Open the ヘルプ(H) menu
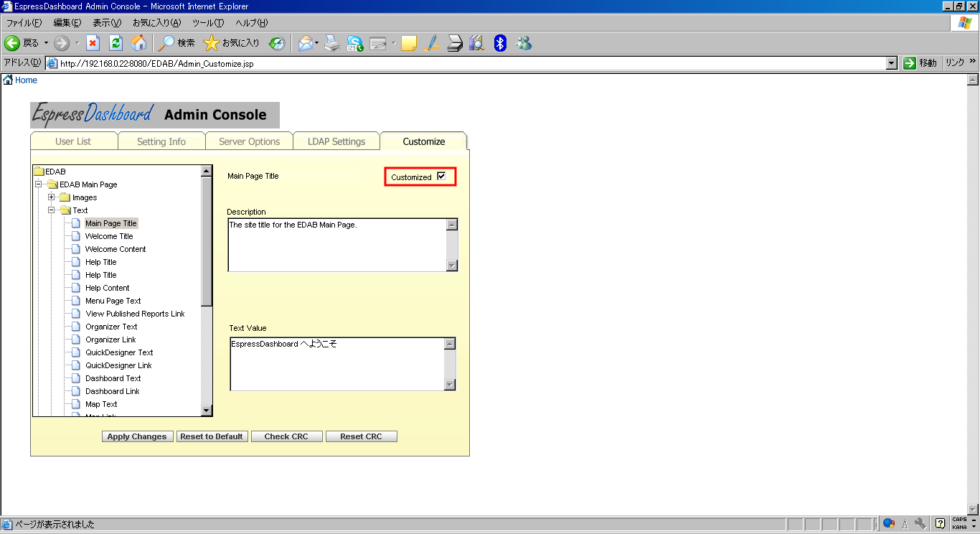980x534 pixels. tap(252, 23)
